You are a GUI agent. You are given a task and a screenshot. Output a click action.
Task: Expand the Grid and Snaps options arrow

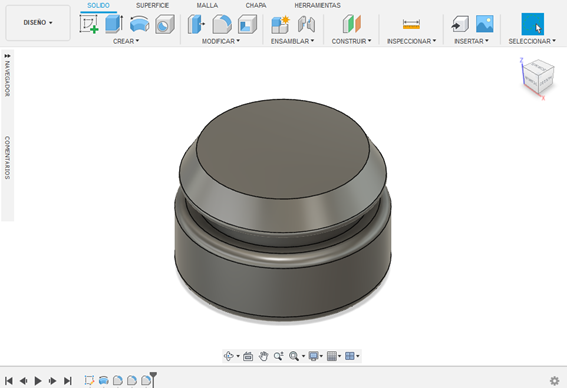340,356
